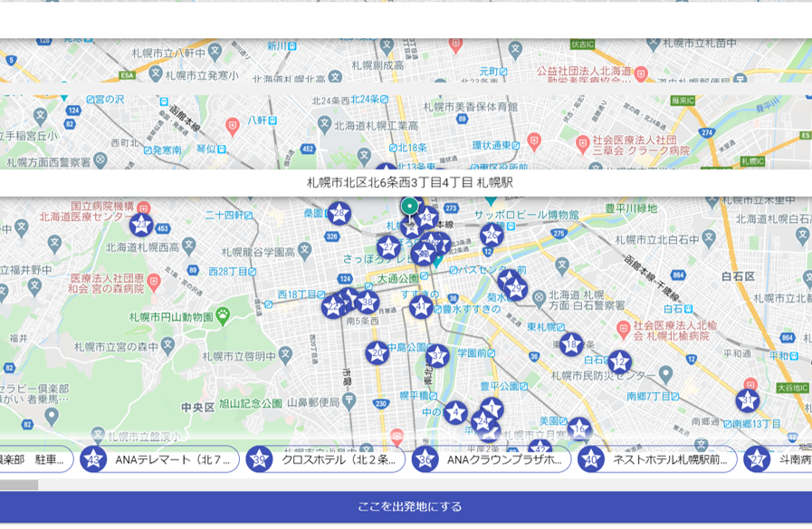This screenshot has width=812, height=529.
Task: Click the 札幌市北区北6条西3丁目 address bar
Action: [x=409, y=182]
